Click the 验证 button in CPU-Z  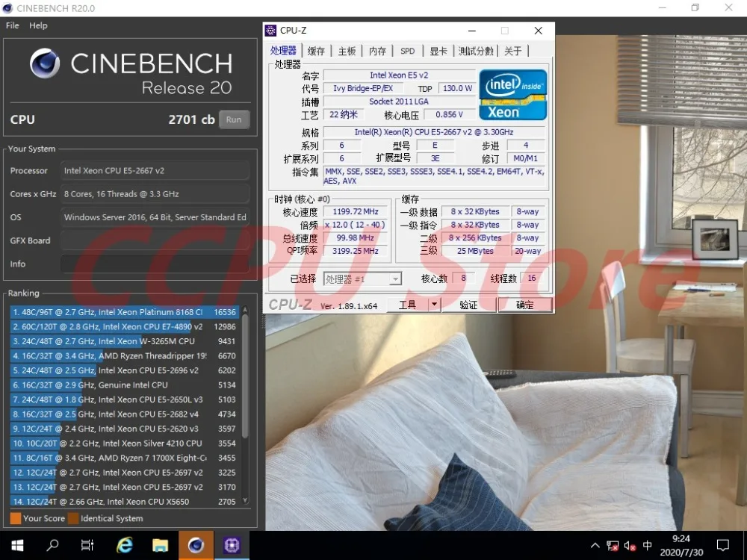(469, 305)
